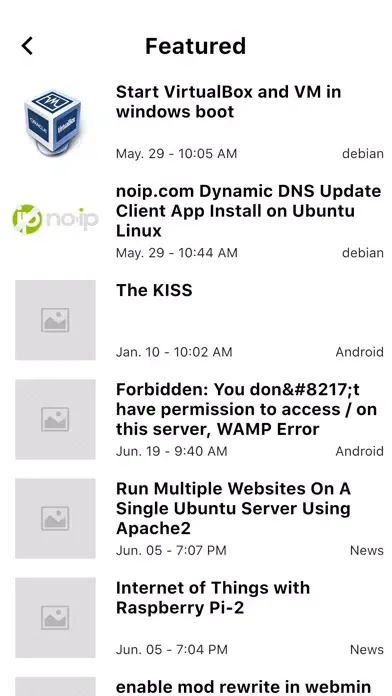Open the VirtualBox logo thumbnail
392x696 pixels.
pyautogui.click(x=53, y=122)
